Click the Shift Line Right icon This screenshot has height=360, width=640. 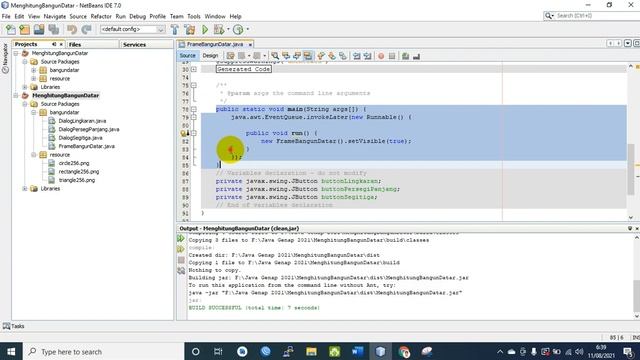pyautogui.click(x=367, y=56)
